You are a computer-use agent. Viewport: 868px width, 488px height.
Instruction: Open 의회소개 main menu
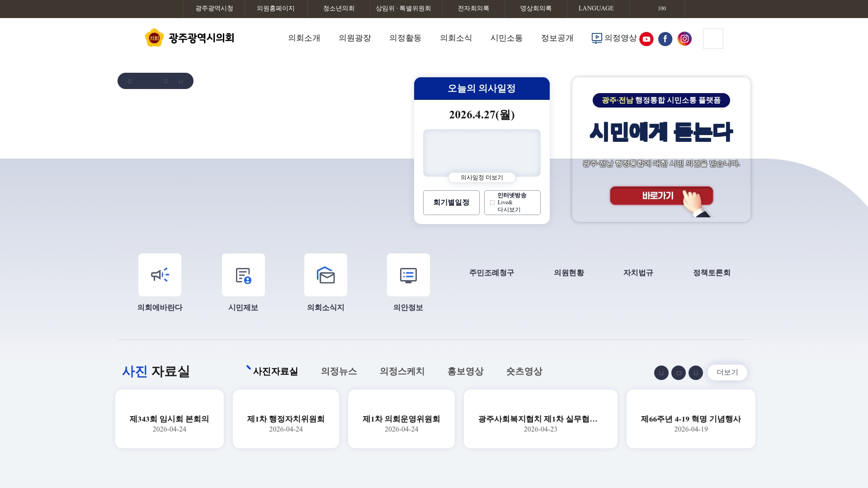coord(304,38)
